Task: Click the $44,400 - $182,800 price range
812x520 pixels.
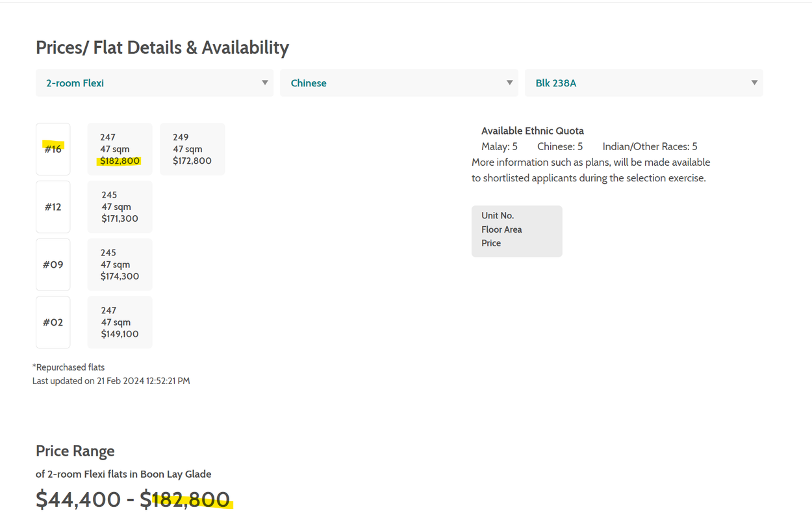Action: click(133, 499)
